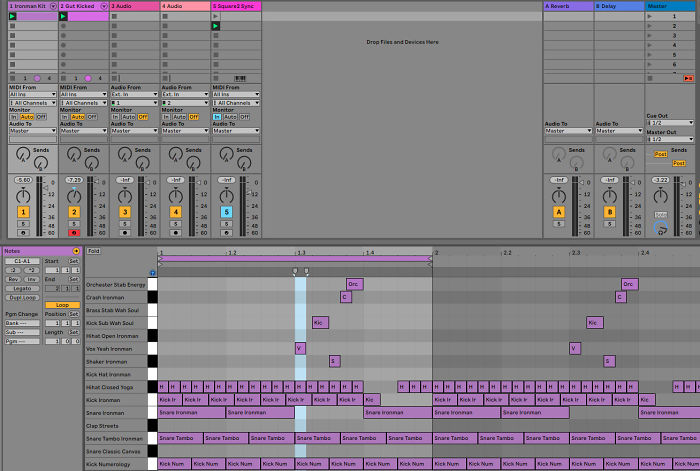Image resolution: width=700 pixels, height=471 pixels.
Task: Click Inv button in Notes panel
Action: [31, 279]
